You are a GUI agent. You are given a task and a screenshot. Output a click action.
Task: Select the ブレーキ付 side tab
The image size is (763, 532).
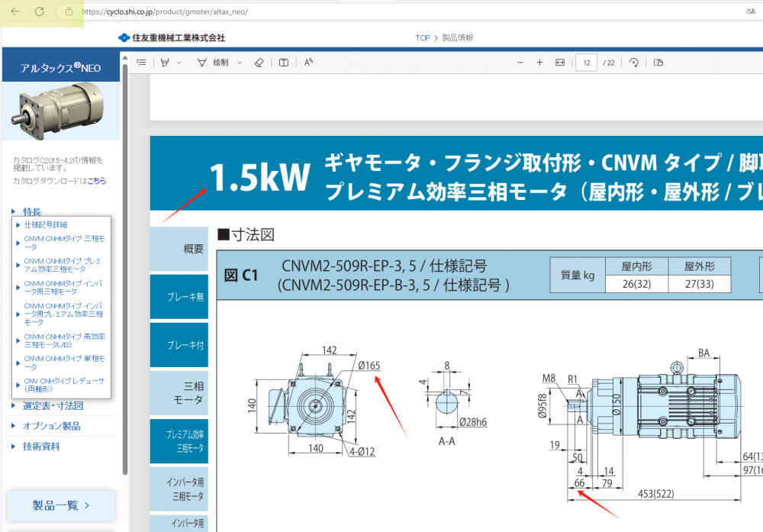[x=179, y=344]
